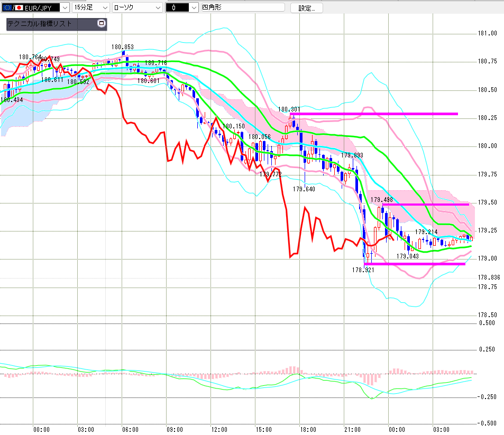Click the 180.716 price label
The height and width of the screenshot is (435, 504).
coord(156,63)
